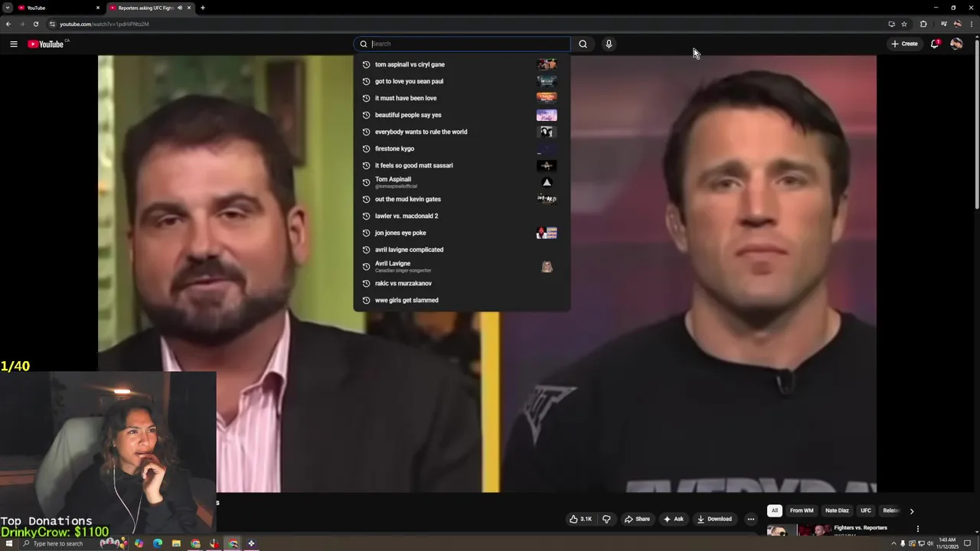Reload the page with the refresh icon
The image size is (980, 551).
pos(35,24)
